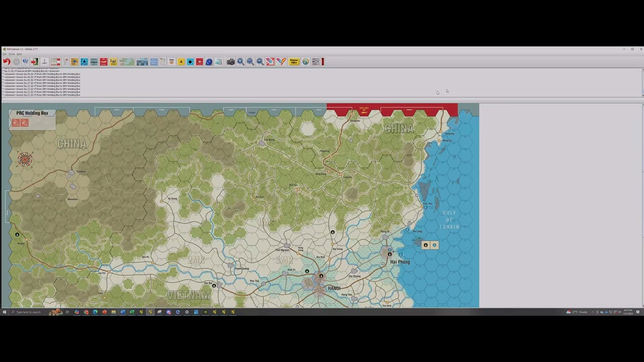Image resolution: width=644 pixels, height=362 pixels.
Task: Click the wide map overview toolbar icon
Action: pos(127,61)
